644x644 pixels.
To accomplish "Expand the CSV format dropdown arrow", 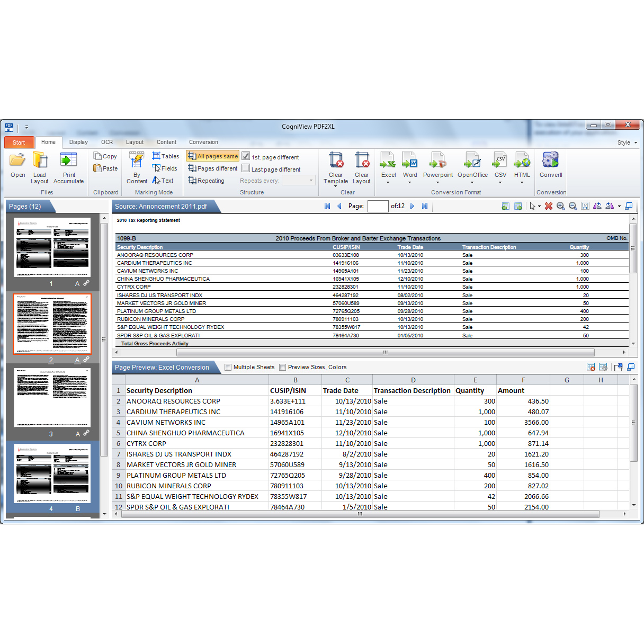I will coord(500,182).
